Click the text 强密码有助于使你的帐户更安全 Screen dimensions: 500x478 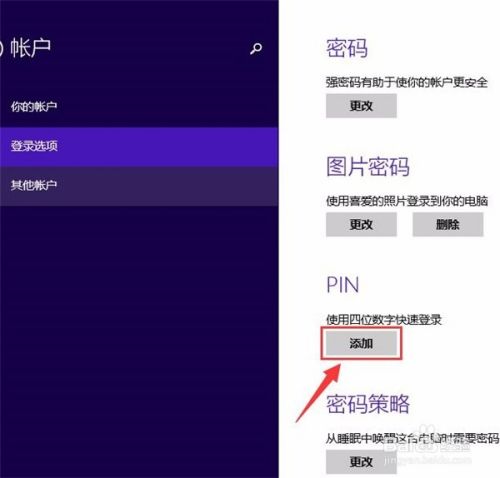[x=407, y=82]
